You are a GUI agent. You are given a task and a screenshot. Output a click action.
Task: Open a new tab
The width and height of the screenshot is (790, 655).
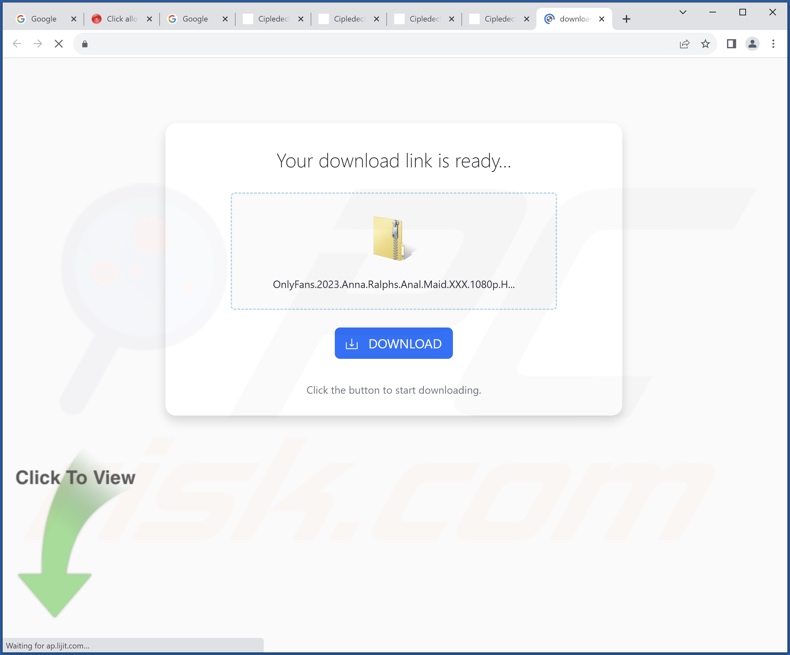tap(626, 19)
